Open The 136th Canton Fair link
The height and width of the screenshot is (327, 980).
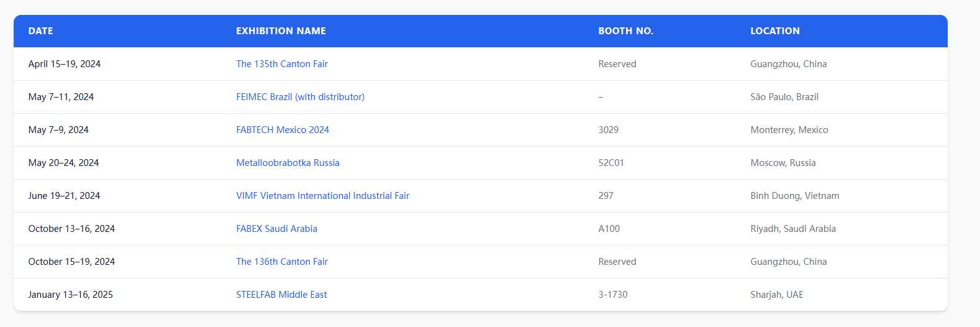click(282, 262)
